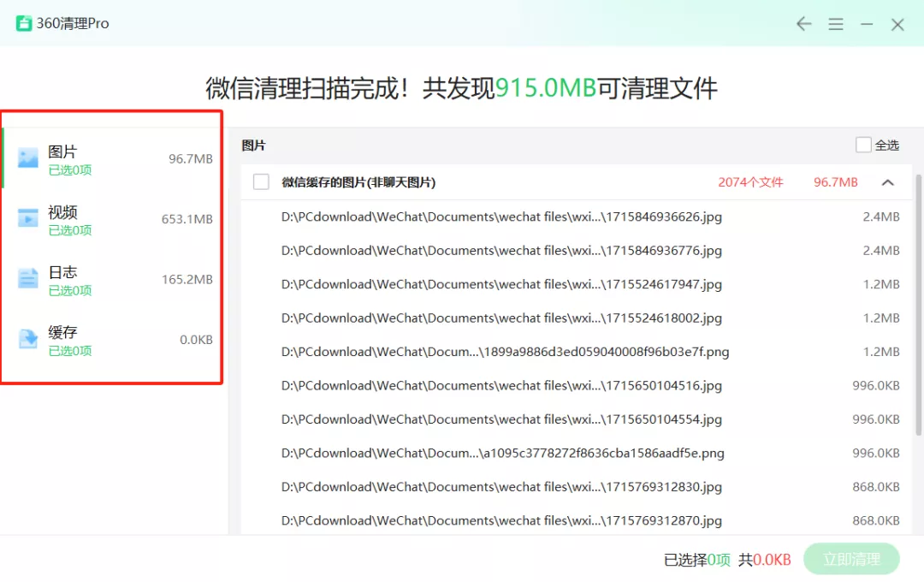The width and height of the screenshot is (924, 582).
Task: Click the 已选择0项 summary text
Action: click(696, 560)
